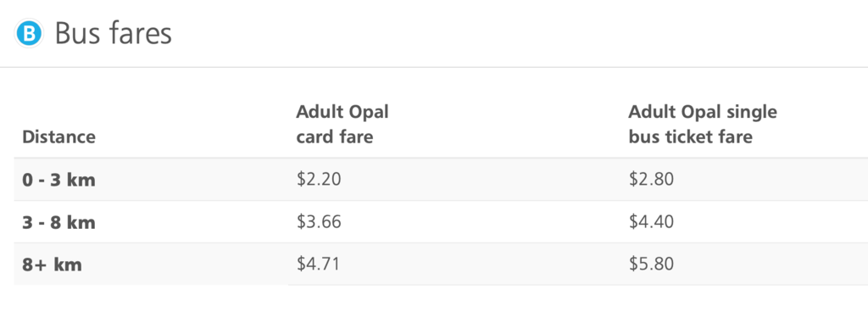The width and height of the screenshot is (868, 312).
Task: Click the word fares in the title
Action: pyautogui.click(x=141, y=34)
